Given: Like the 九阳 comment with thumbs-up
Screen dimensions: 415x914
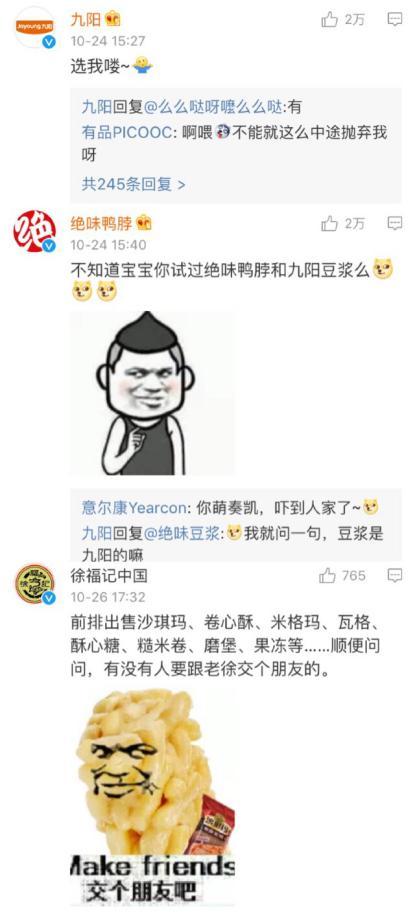Looking at the screenshot, I should pos(329,20).
